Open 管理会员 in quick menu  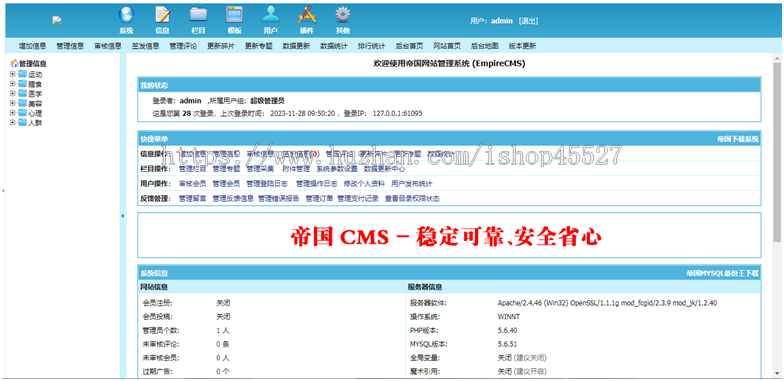point(226,184)
